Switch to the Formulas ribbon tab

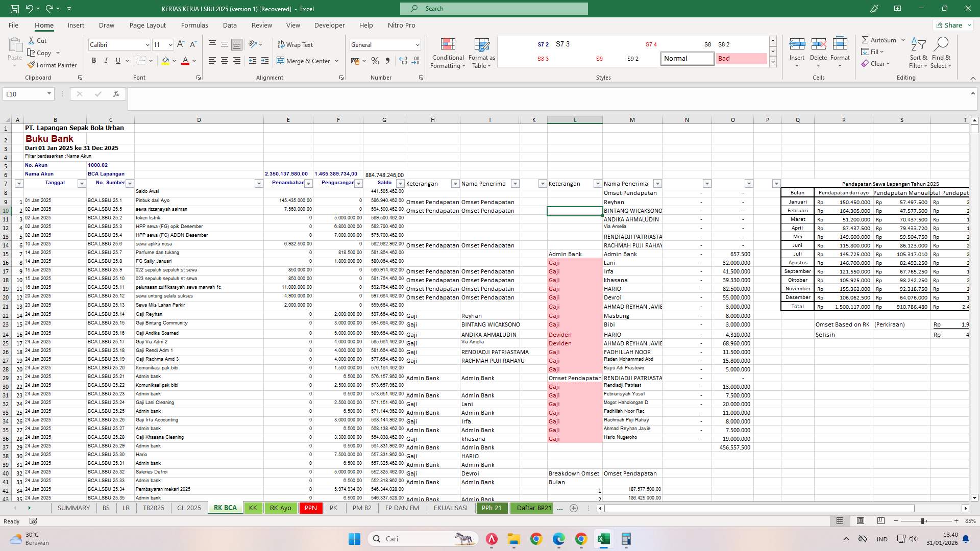tap(194, 25)
